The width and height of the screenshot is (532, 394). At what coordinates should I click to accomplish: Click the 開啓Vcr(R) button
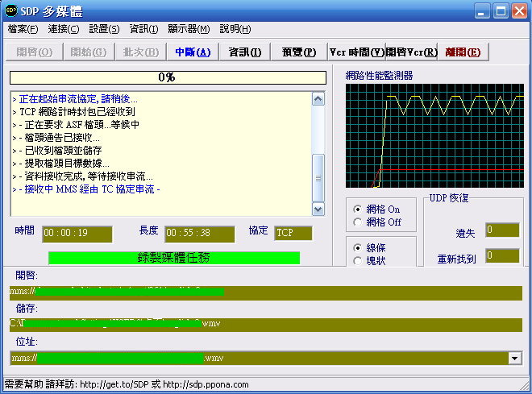[x=412, y=52]
